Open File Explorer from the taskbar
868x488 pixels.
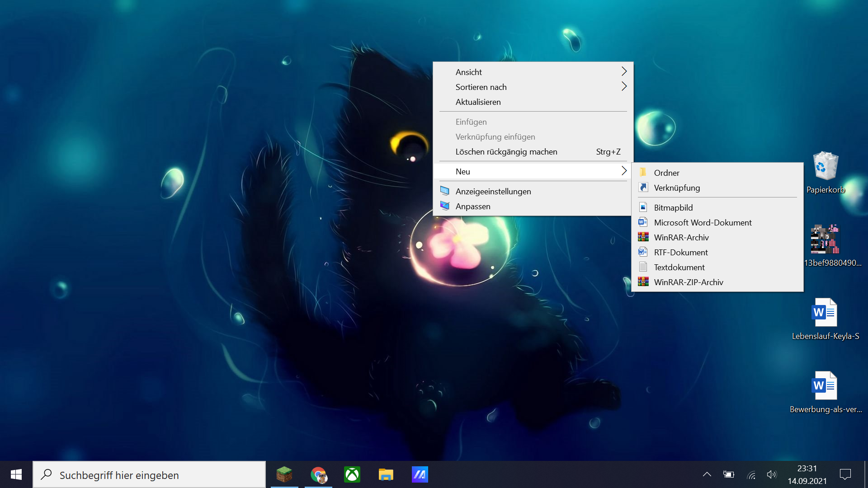click(x=386, y=474)
